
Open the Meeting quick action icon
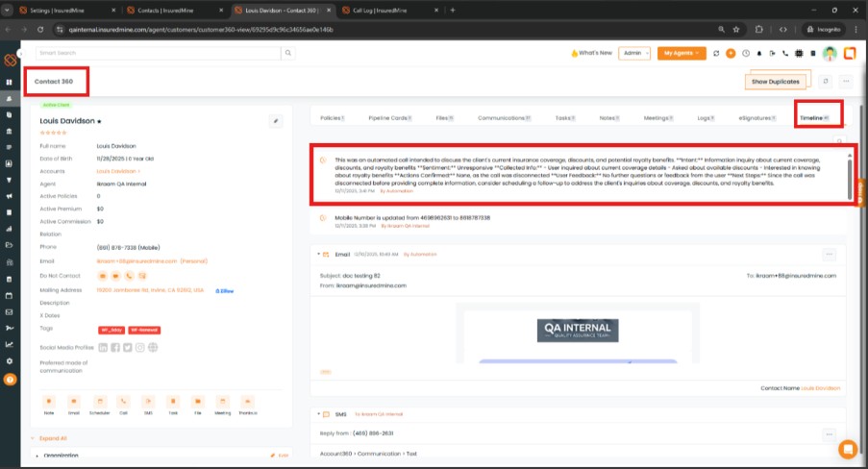(223, 400)
